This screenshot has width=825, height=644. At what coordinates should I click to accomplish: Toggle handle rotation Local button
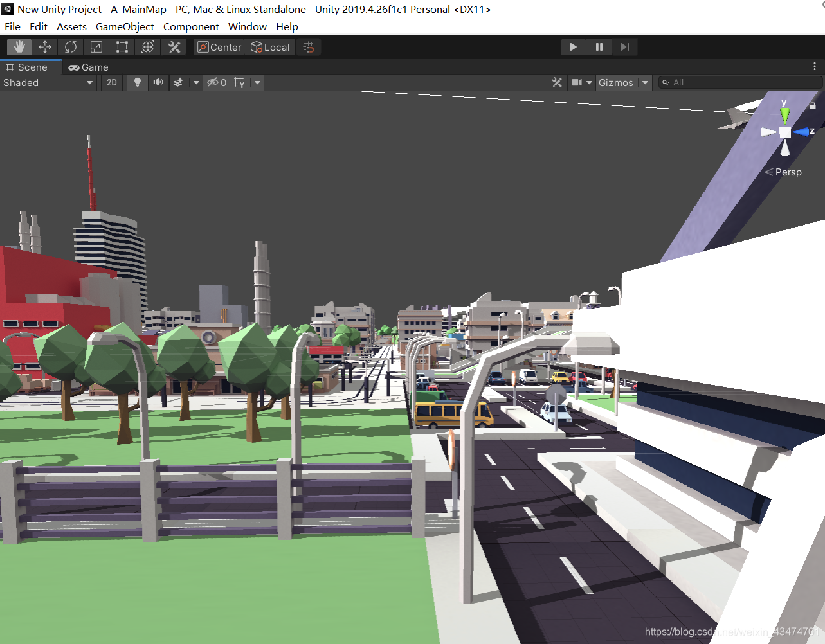[270, 47]
